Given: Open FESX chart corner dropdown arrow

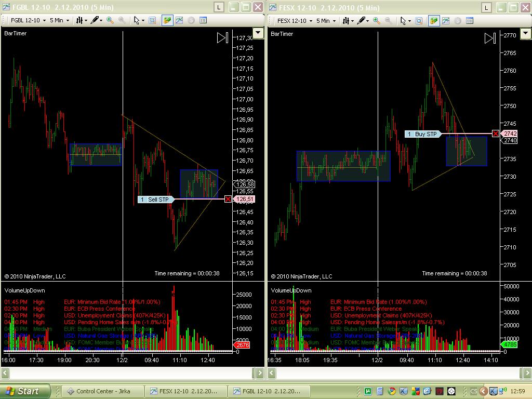Looking at the screenshot, I should 526,34.
